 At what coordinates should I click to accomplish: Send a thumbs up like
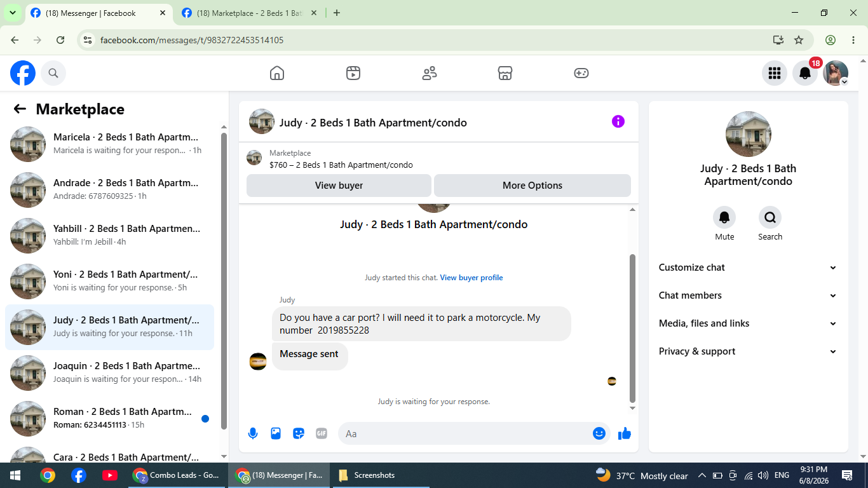pos(625,433)
